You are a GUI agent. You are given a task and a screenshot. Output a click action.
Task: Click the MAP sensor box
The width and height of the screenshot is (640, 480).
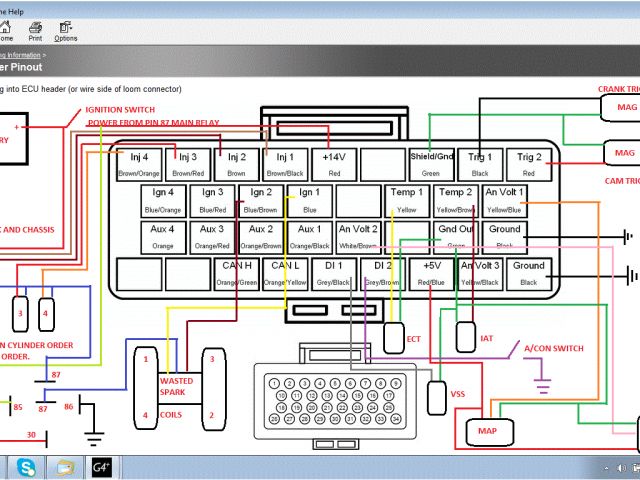point(488,432)
